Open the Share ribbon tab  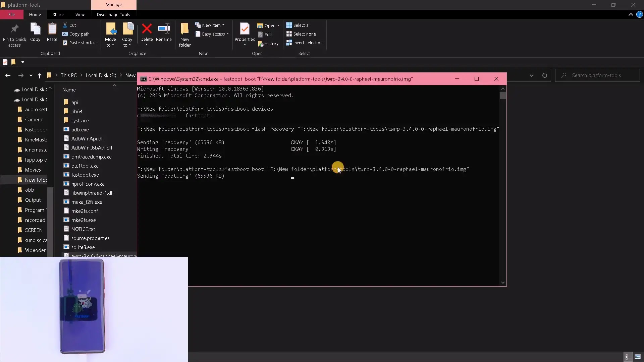pyautogui.click(x=58, y=14)
